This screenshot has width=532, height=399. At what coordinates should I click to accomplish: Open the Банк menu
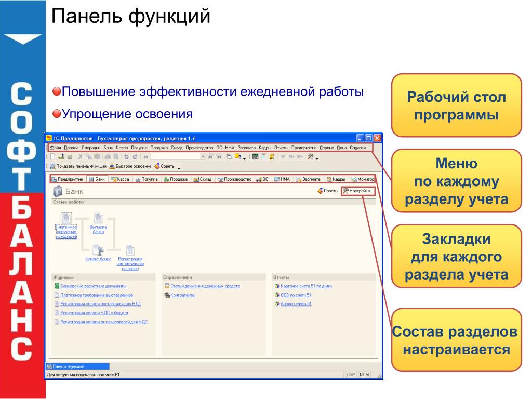point(108,148)
